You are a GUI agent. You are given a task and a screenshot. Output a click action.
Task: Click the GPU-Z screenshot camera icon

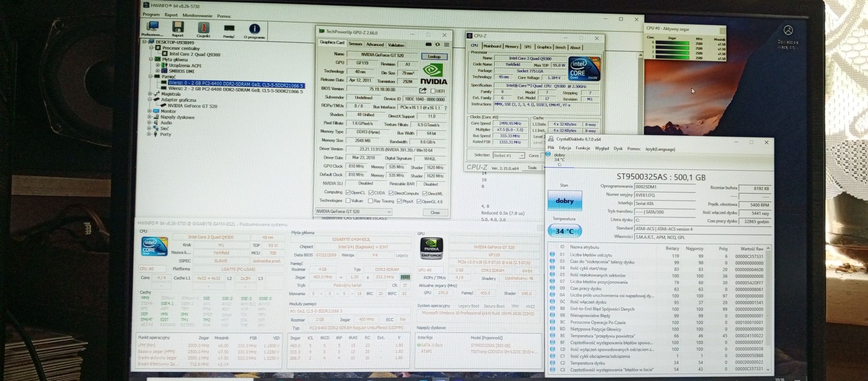click(428, 45)
